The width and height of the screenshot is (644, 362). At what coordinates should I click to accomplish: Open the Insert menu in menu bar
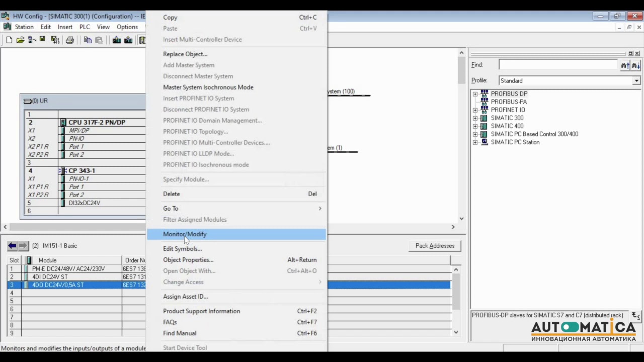[x=65, y=27]
